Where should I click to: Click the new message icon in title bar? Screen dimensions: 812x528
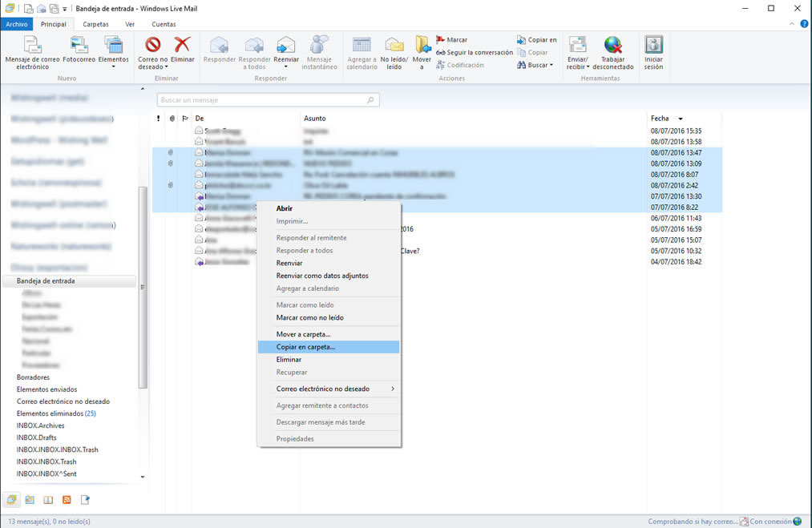click(29, 8)
